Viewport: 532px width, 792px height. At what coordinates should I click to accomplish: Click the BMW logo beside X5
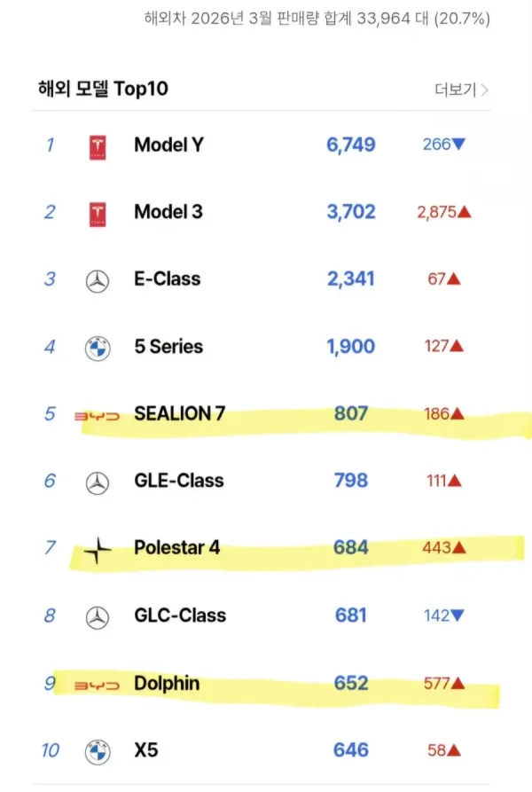pos(98,752)
